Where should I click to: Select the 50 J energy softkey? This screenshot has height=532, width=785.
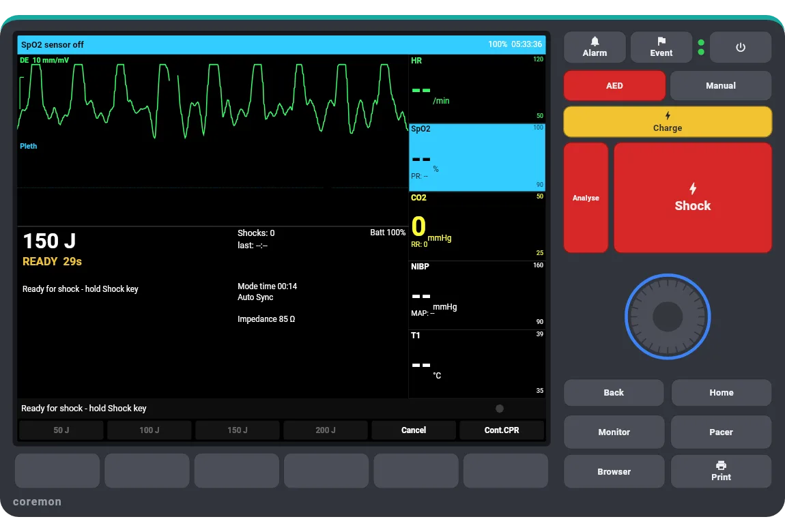pyautogui.click(x=61, y=430)
